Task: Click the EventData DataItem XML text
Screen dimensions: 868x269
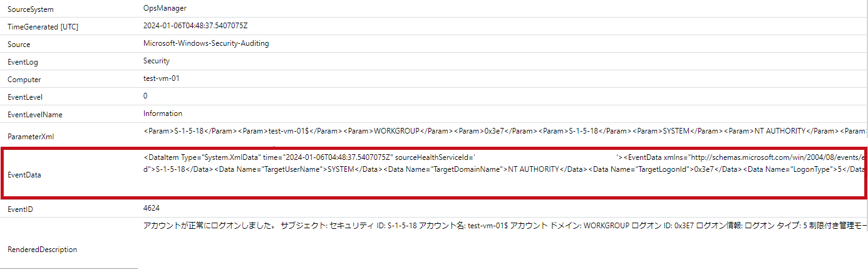Action: pyautogui.click(x=505, y=163)
